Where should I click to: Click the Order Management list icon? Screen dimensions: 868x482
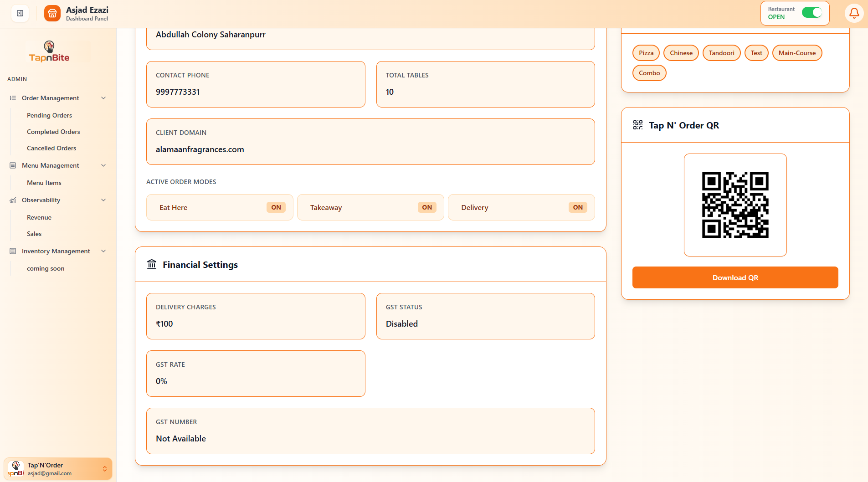pos(13,98)
